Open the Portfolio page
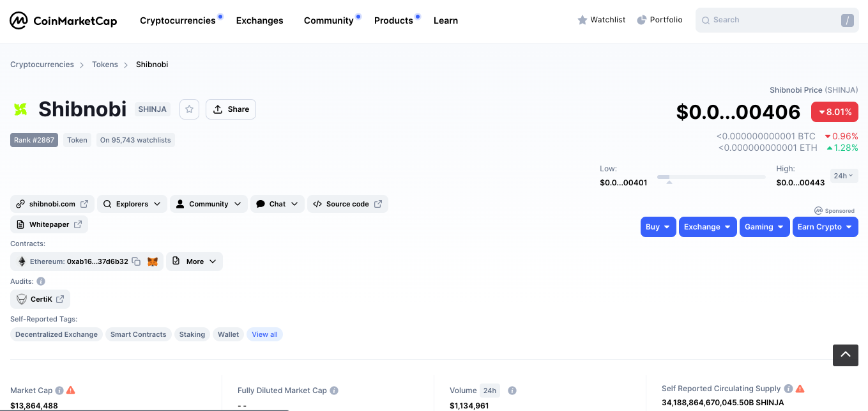The width and height of the screenshot is (868, 411). pos(660,20)
